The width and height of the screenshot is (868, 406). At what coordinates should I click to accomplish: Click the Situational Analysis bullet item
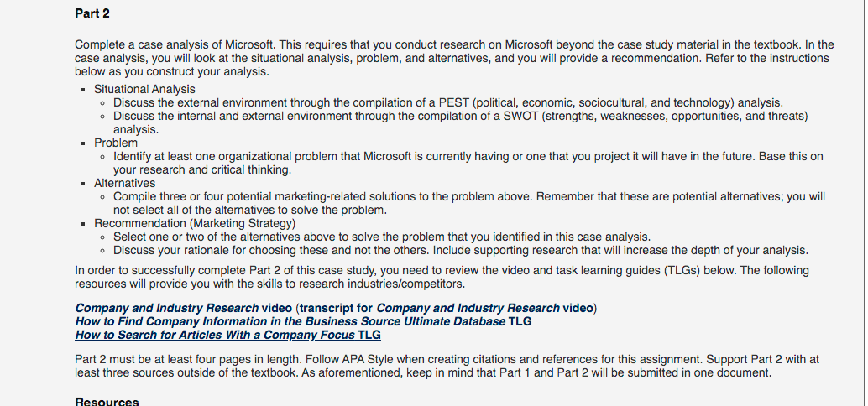(144, 89)
